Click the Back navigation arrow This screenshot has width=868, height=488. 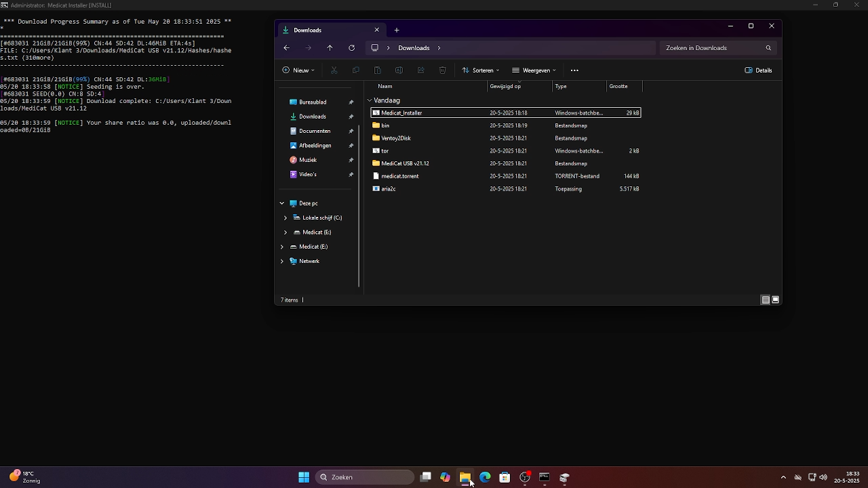tap(286, 48)
